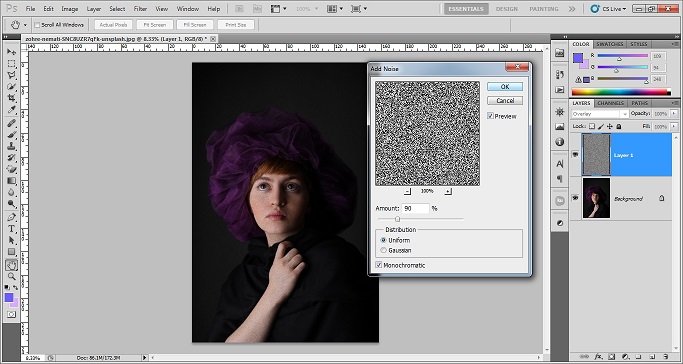The width and height of the screenshot is (683, 364).
Task: Open the History panel icon
Action: tap(560, 74)
